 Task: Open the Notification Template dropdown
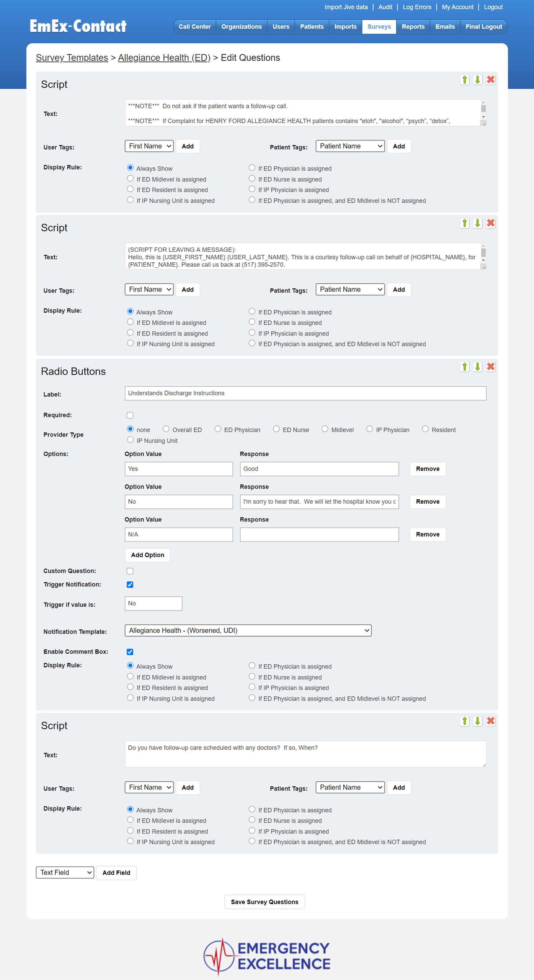pos(248,630)
